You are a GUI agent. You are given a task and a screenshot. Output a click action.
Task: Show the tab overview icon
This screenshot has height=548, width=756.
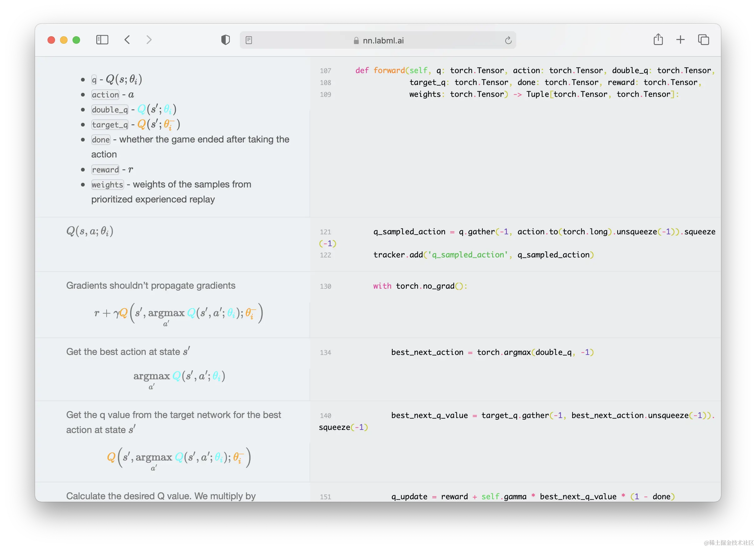coord(703,40)
